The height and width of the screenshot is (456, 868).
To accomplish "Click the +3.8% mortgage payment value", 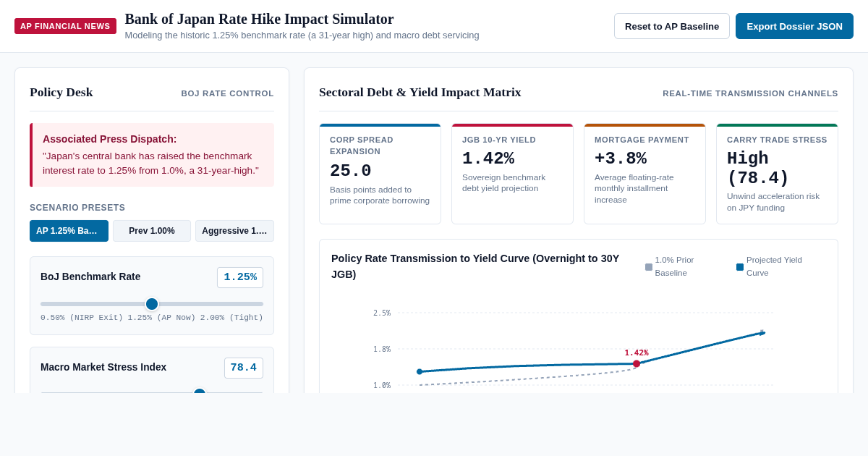I will (x=621, y=159).
